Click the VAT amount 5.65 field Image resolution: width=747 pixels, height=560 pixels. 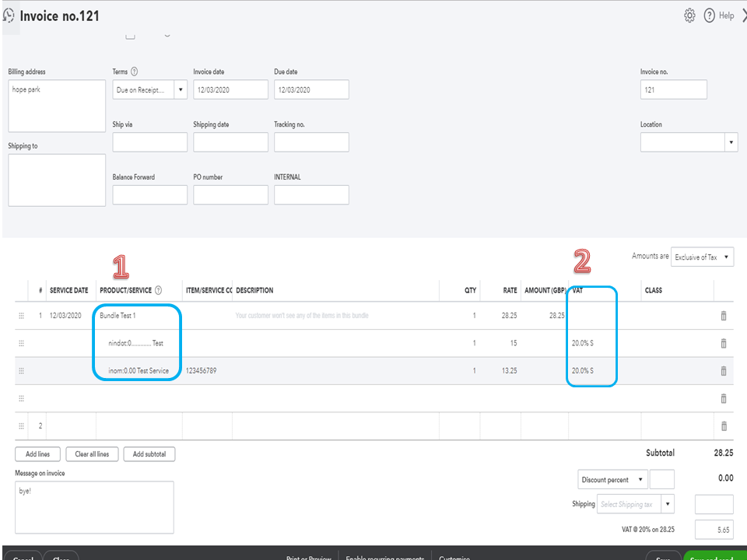714,530
